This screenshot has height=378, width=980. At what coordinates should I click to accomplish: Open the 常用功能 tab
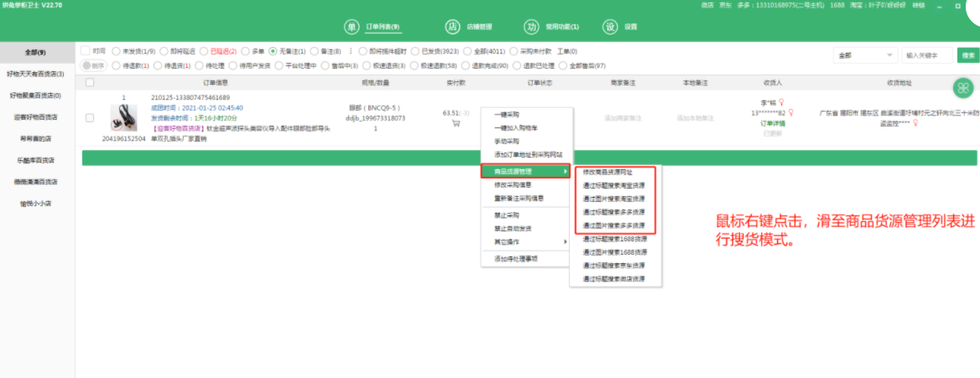562,27
